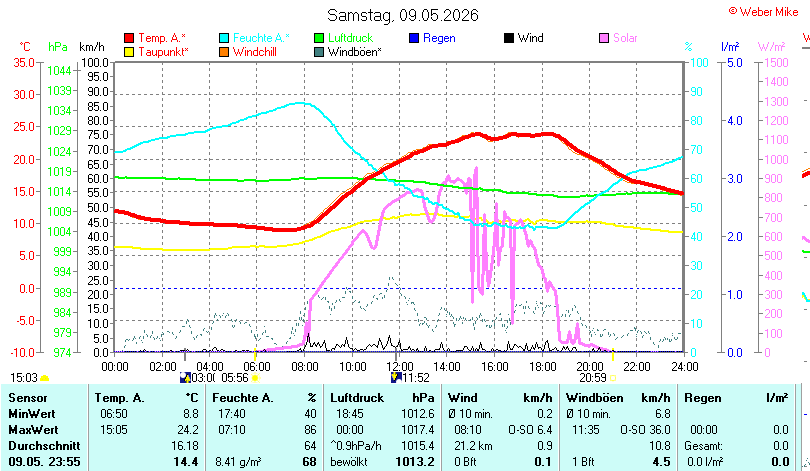Click the sunset icon beside 20:59
The image size is (810, 471).
click(613, 378)
